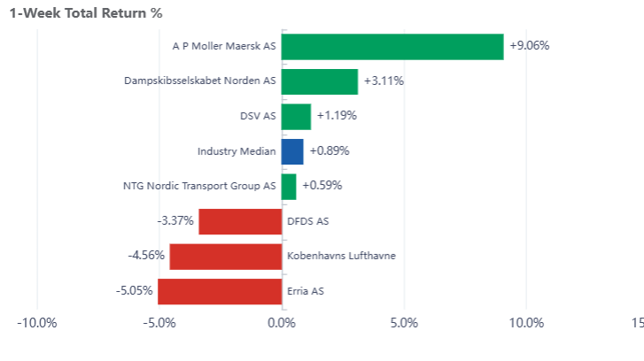Image resolution: width=644 pixels, height=361 pixels.
Task: Click the A P Moller Maersk AS label
Action: 224,47
